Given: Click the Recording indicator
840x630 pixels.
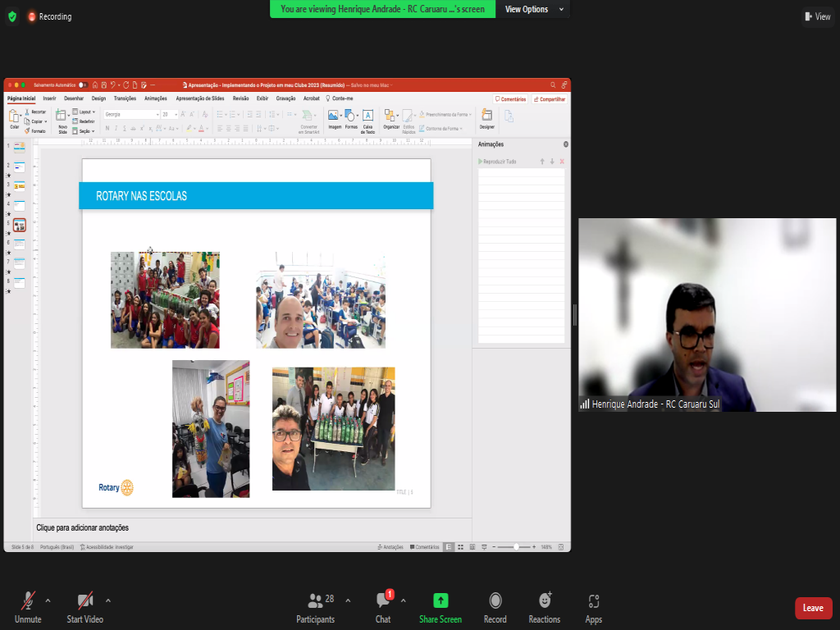Looking at the screenshot, I should 49,16.
